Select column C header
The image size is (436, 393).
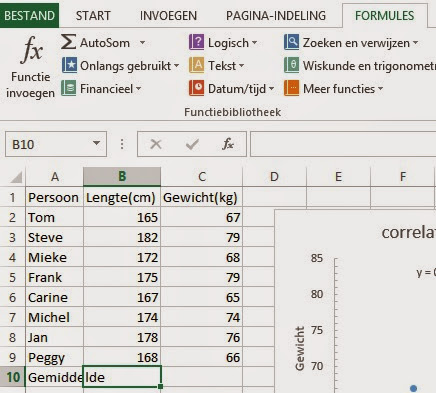tap(202, 177)
